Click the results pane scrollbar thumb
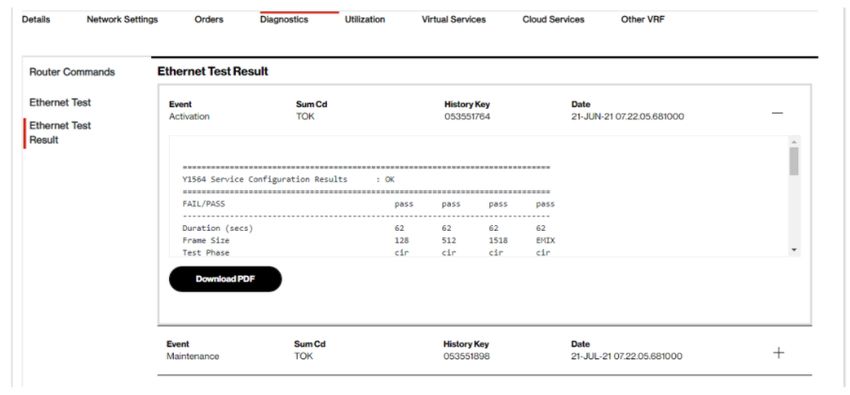The image size is (850, 395). (x=794, y=161)
